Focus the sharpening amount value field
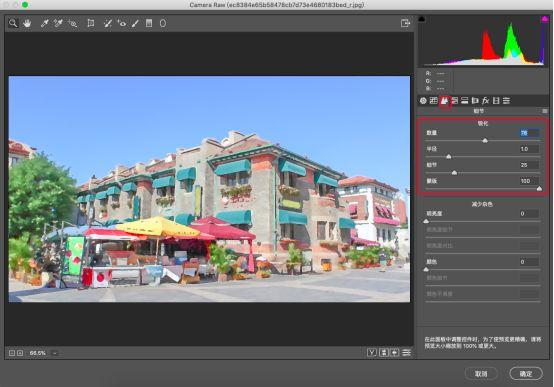The height and width of the screenshot is (387, 554). tap(529, 133)
